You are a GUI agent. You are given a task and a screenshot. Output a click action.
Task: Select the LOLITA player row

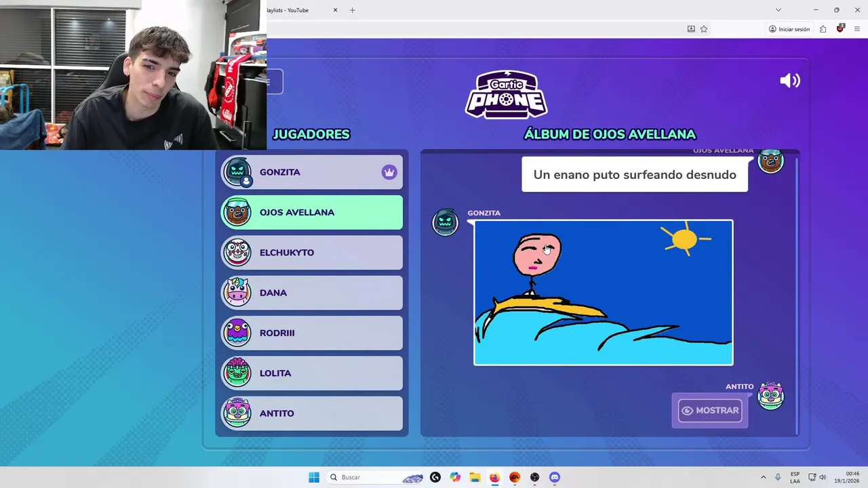point(312,373)
